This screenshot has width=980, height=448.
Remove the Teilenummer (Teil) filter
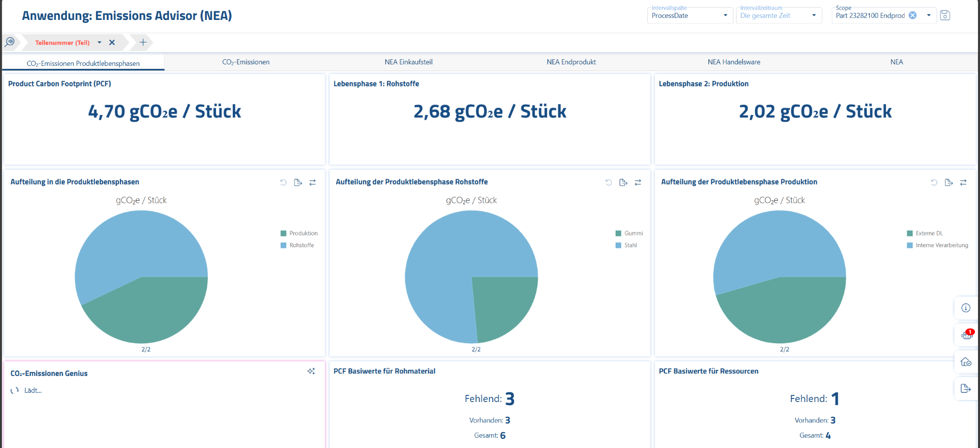[x=112, y=42]
